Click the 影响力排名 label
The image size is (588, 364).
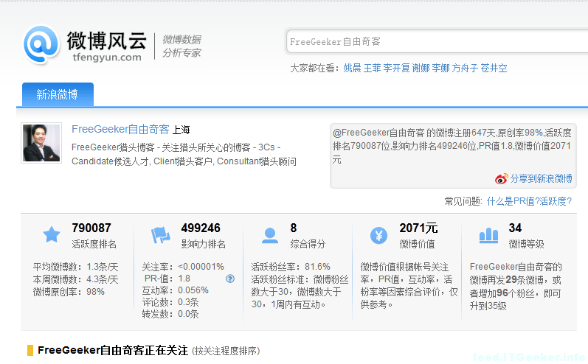tap(203, 244)
